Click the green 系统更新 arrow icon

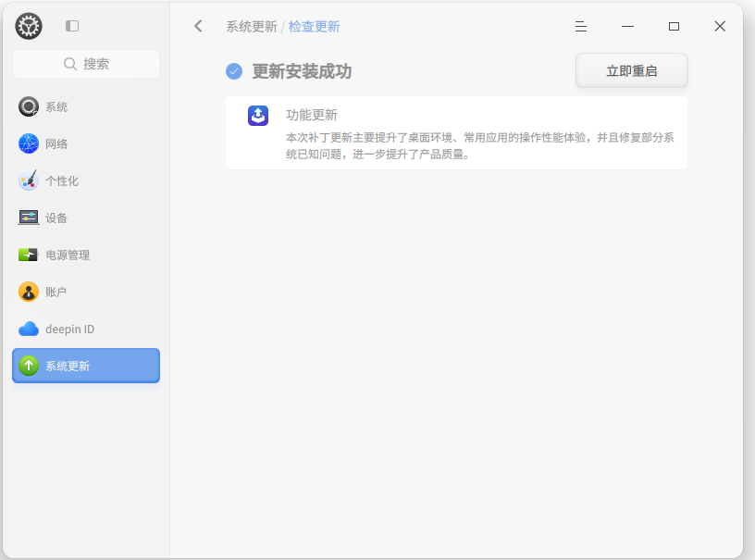(x=29, y=366)
